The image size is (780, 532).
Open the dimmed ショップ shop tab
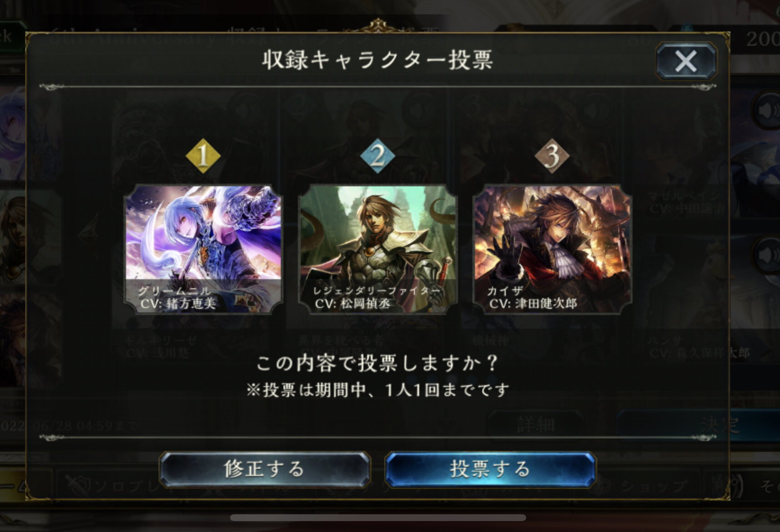(x=654, y=487)
